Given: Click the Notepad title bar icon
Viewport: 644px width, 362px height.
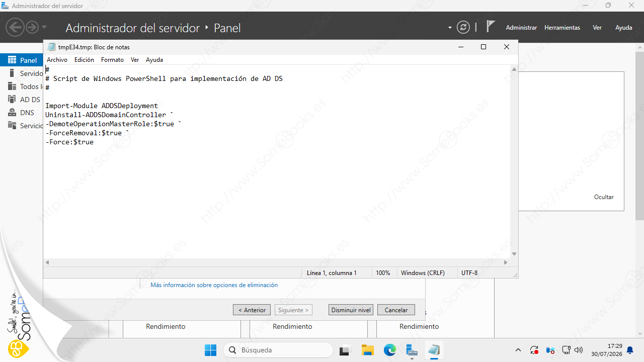Looking at the screenshot, I should pyautogui.click(x=51, y=47).
